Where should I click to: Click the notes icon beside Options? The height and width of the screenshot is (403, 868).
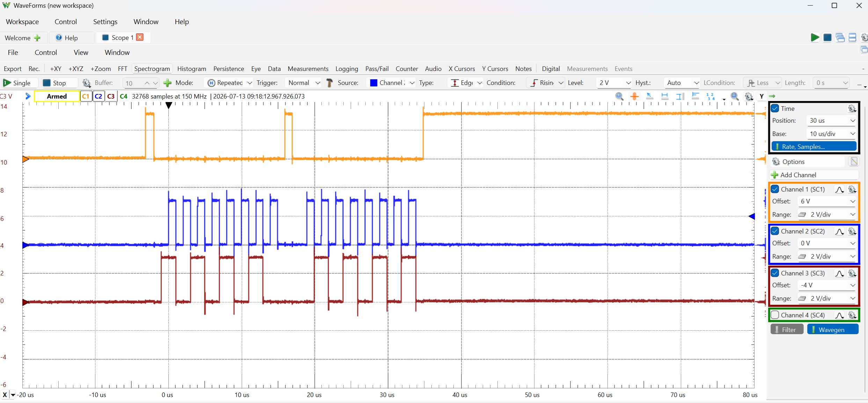tap(854, 161)
